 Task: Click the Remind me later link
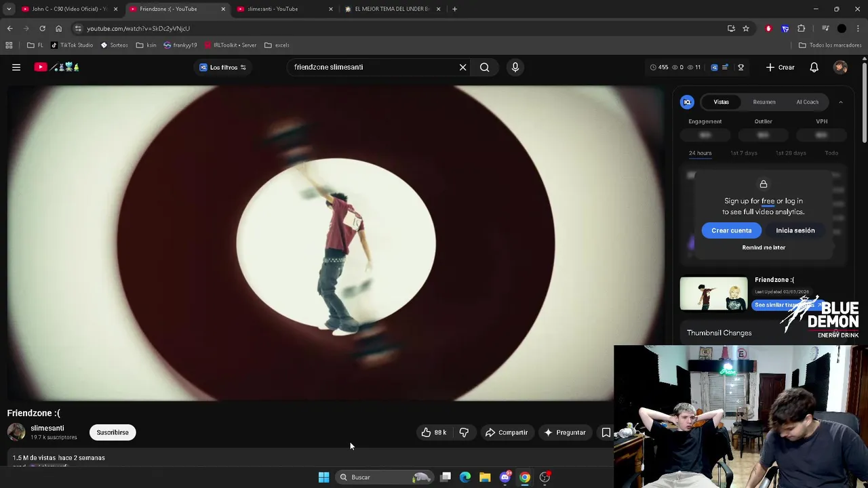pyautogui.click(x=764, y=247)
